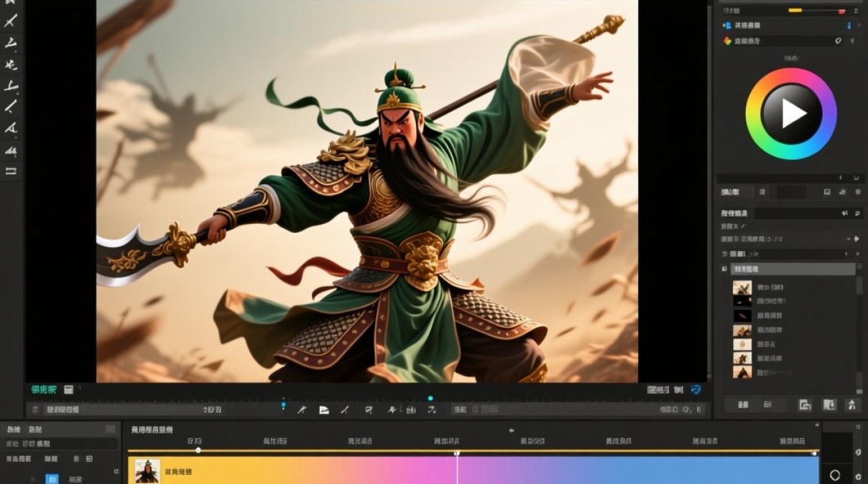Open the topmost thumbnail in the clip list
Screen dimensions: 868x484
742,287
